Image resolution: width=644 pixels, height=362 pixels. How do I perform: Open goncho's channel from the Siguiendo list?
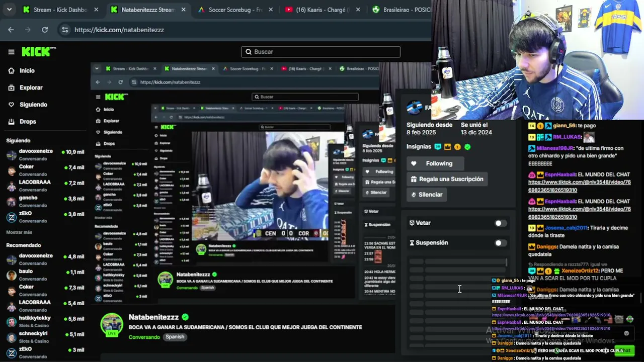coord(45,201)
